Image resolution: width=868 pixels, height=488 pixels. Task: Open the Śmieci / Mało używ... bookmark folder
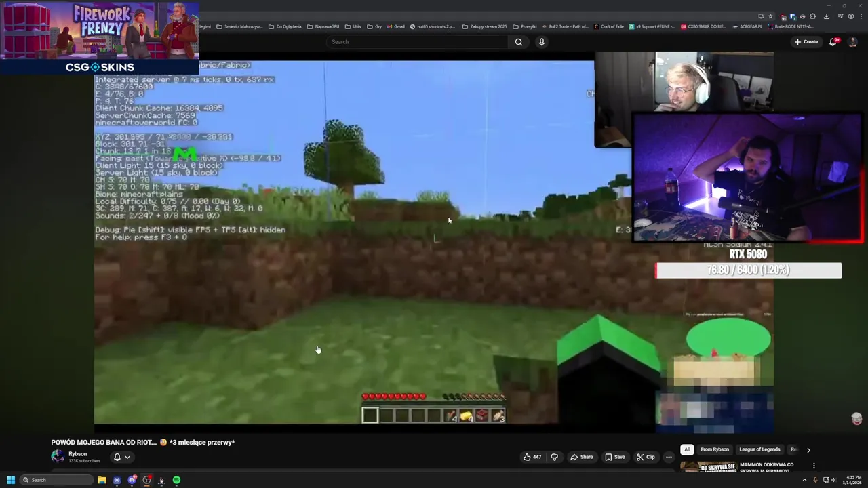(x=239, y=26)
